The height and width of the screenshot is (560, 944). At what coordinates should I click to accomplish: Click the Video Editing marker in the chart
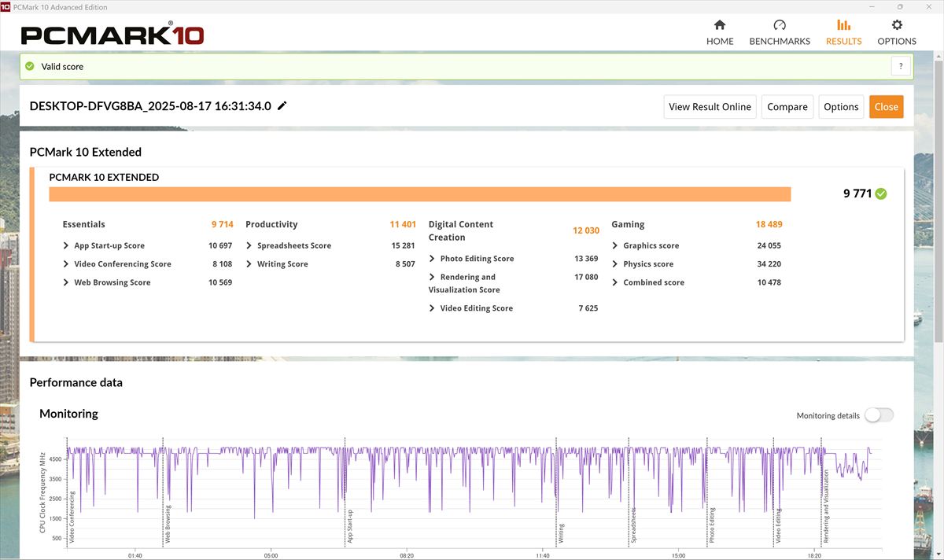tap(779, 526)
